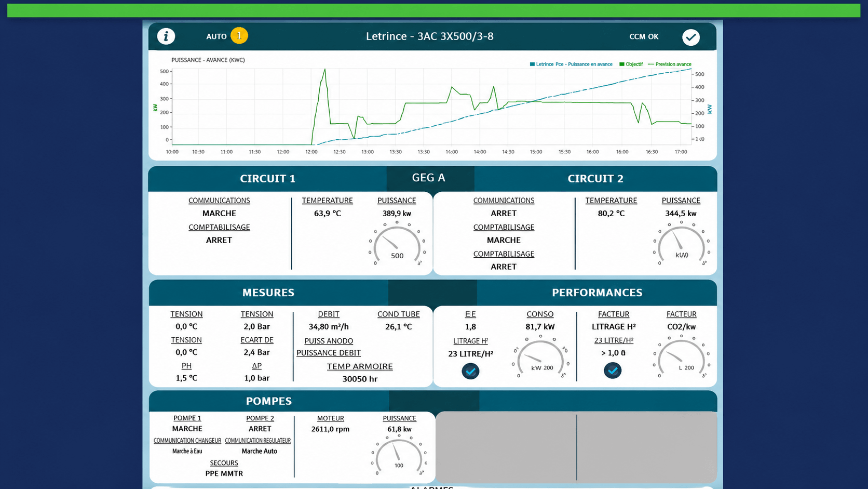Click Circuit 2 COMMUNICATIONS link

click(x=504, y=201)
